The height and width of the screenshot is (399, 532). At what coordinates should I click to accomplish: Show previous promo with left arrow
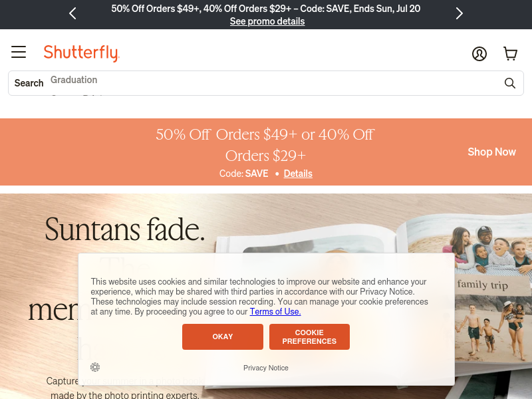(72, 13)
